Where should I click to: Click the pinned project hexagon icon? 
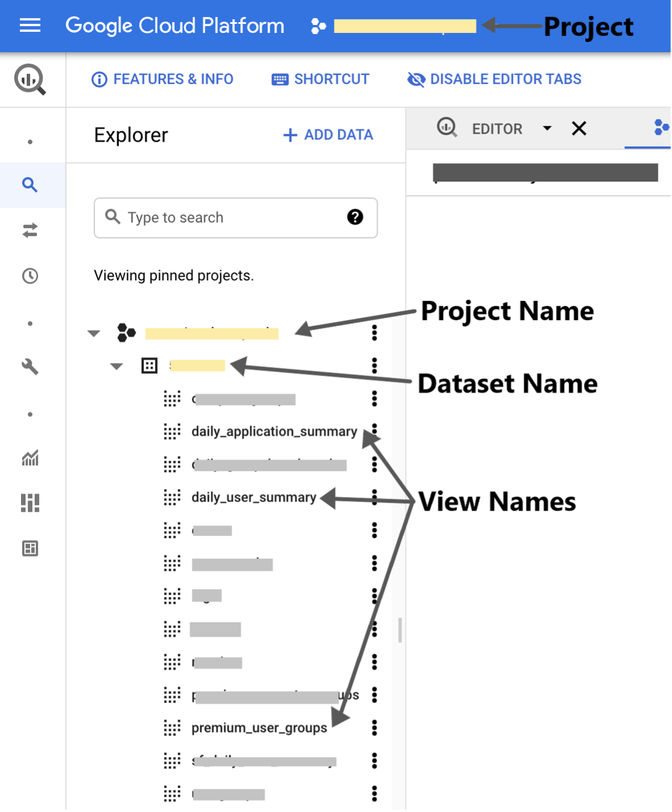(x=126, y=333)
